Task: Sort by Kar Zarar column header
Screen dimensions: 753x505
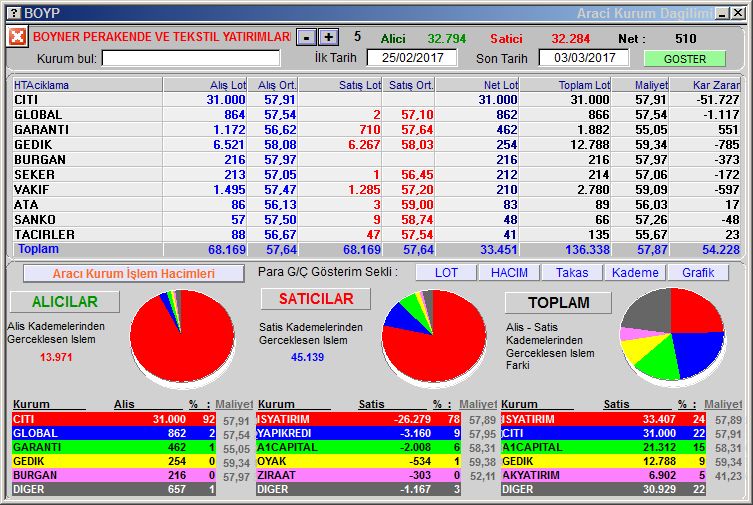Action: click(x=705, y=85)
